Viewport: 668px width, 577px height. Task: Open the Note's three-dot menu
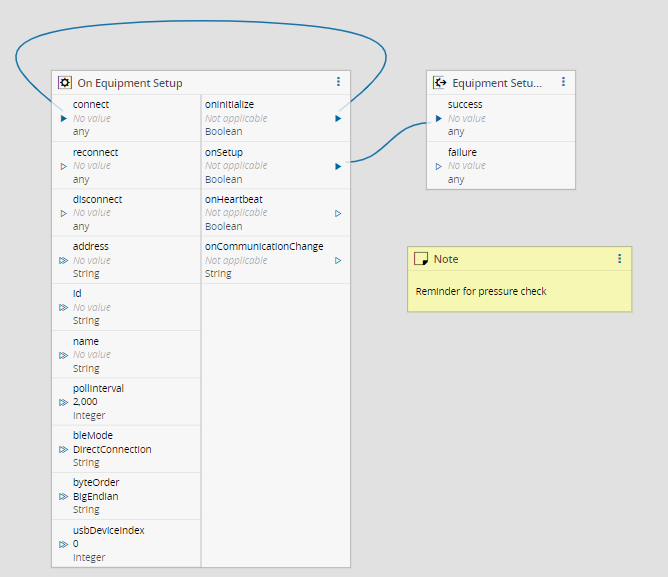point(619,258)
